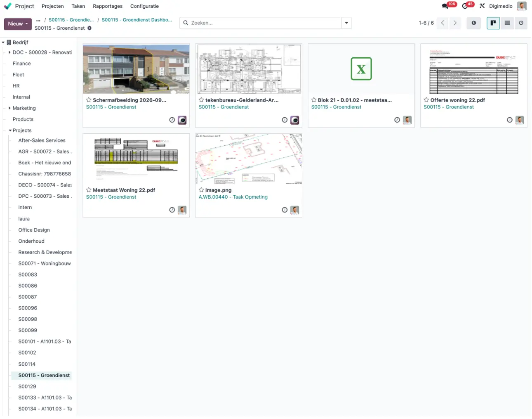Switch to activity view clock icon
Screen dimensions: 532x419
coord(521,23)
